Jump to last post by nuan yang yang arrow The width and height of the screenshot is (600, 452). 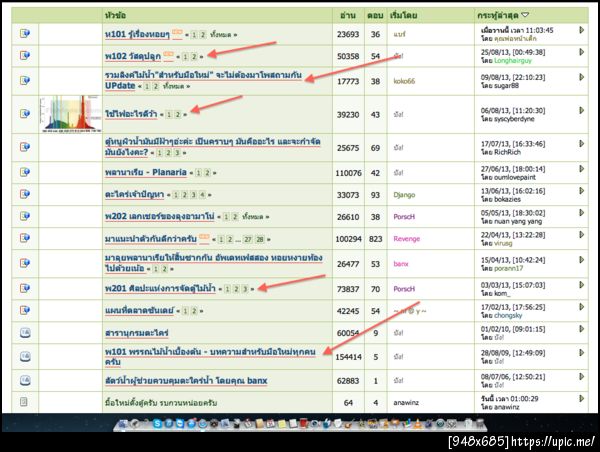point(582,212)
